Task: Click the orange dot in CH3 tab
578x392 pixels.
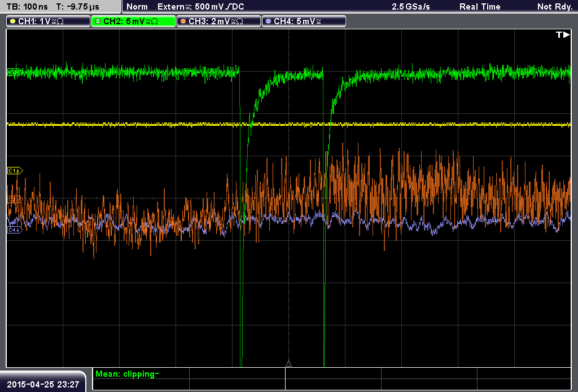Action: pyautogui.click(x=183, y=21)
